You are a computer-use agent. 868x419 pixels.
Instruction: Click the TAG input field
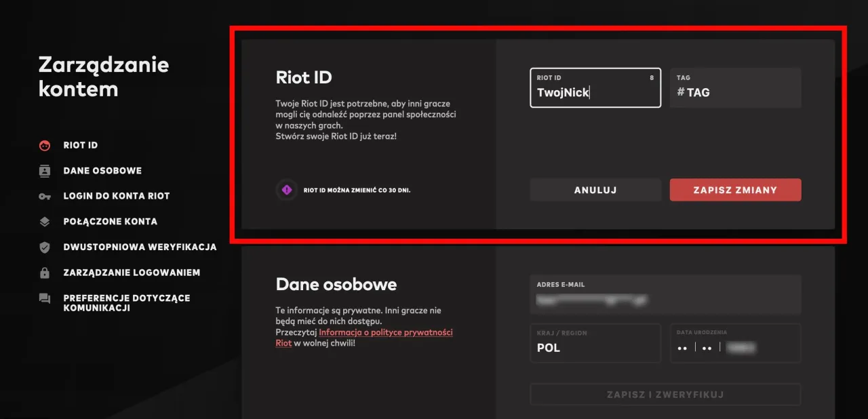tap(735, 87)
